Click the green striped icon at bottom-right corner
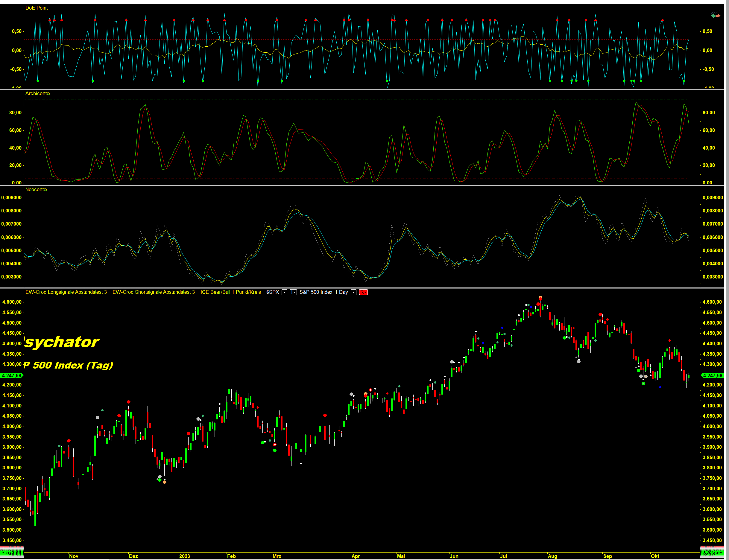This screenshot has width=729, height=560. (x=712, y=551)
